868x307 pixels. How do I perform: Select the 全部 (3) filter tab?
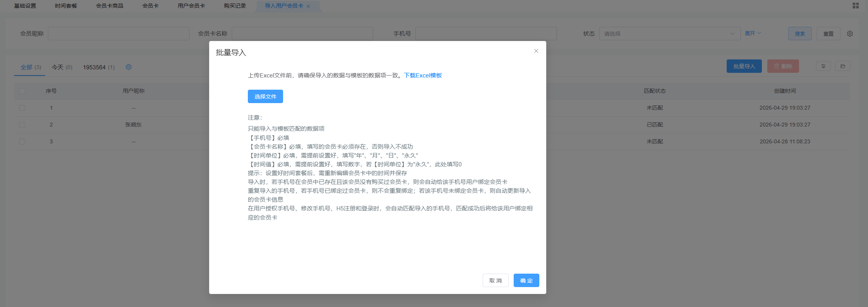(31, 67)
